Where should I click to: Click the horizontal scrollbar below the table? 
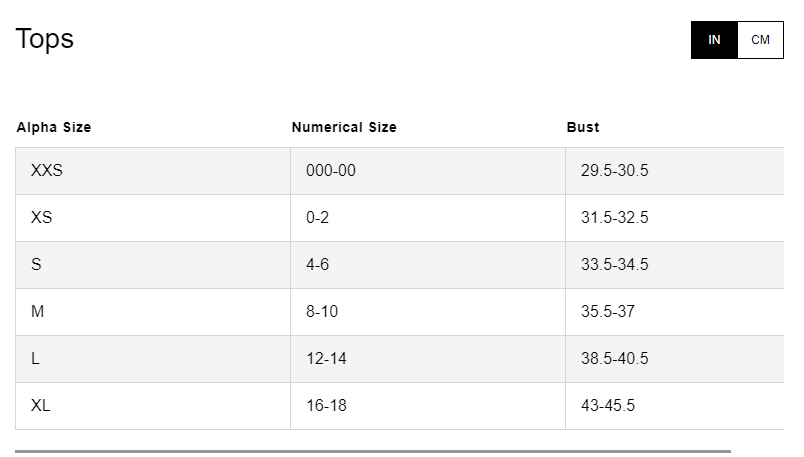373,451
